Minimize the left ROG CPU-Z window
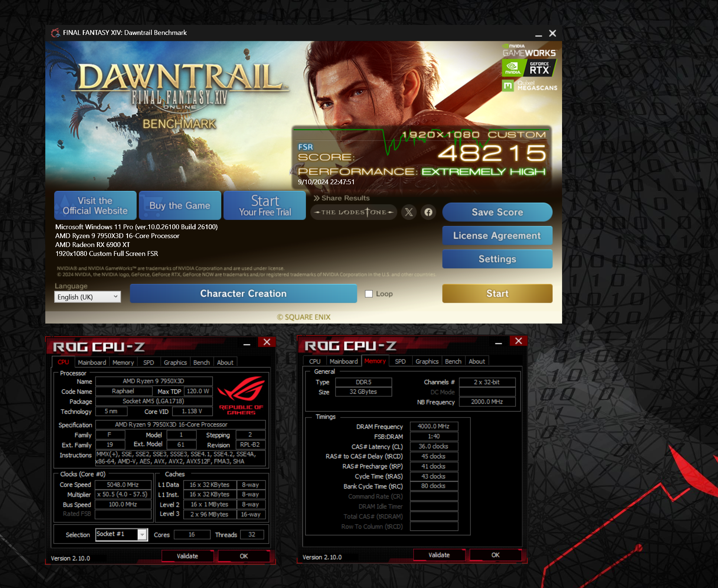718x588 pixels. (247, 344)
